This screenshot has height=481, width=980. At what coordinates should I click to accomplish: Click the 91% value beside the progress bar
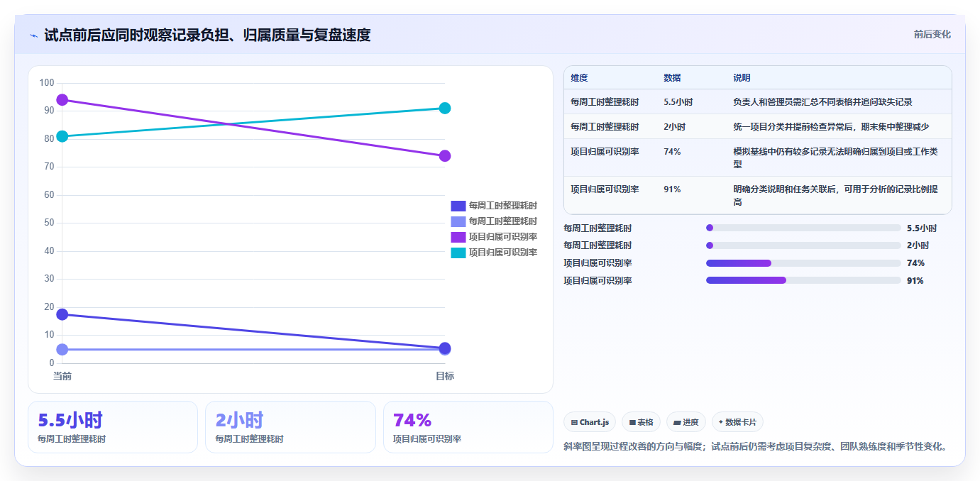pos(915,281)
